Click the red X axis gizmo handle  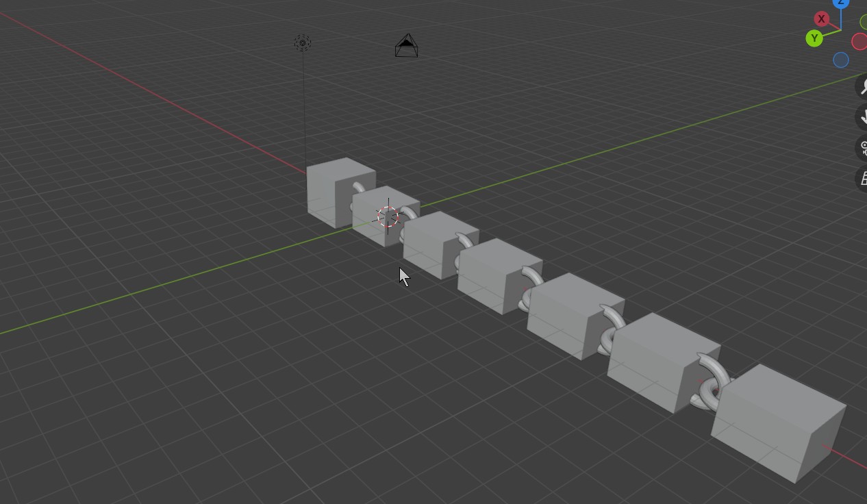(x=821, y=19)
